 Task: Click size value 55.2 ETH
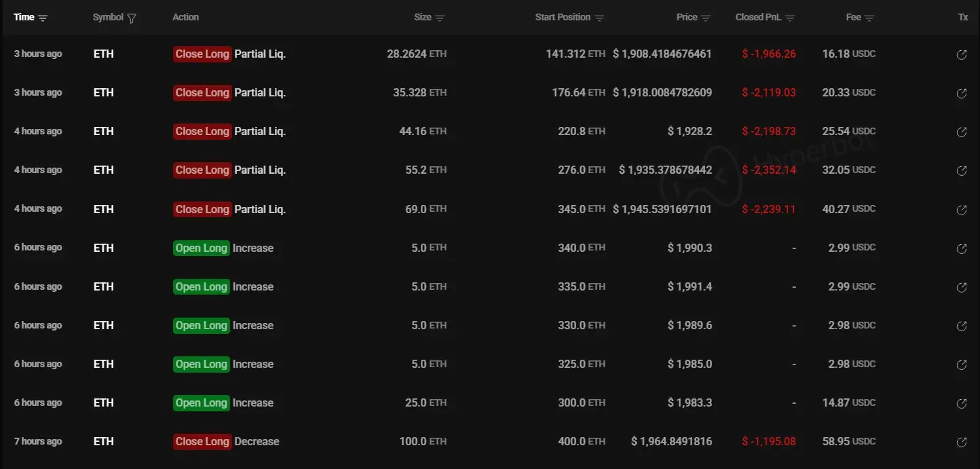point(426,170)
